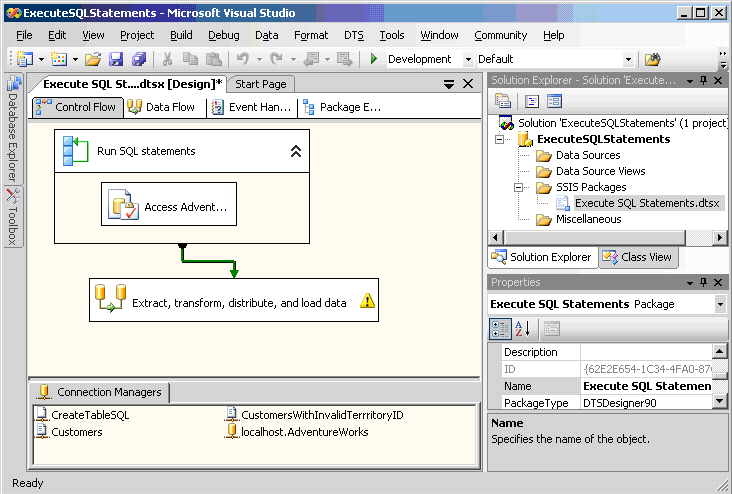Open the active files dropdown arrow in tab strip
This screenshot has width=732, height=494.
pos(449,84)
